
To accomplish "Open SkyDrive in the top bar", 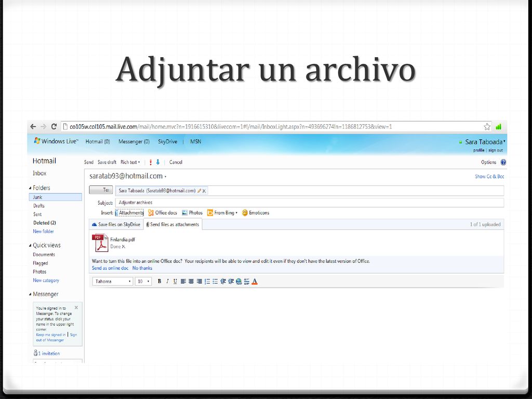I will click(168, 141).
